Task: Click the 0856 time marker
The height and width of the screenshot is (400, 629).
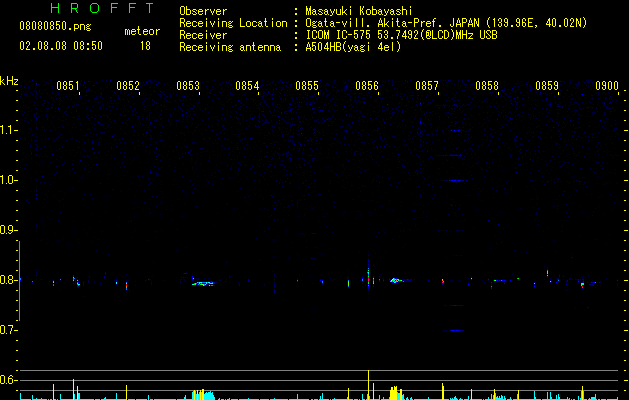Action: click(367, 86)
